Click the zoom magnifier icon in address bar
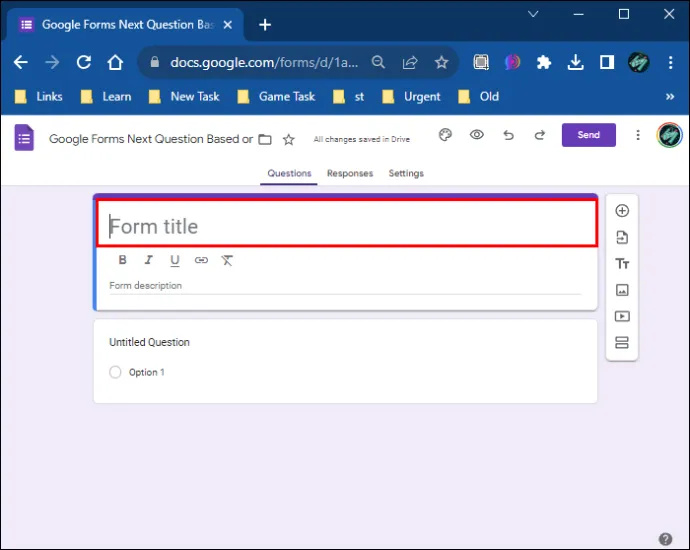 [378, 62]
